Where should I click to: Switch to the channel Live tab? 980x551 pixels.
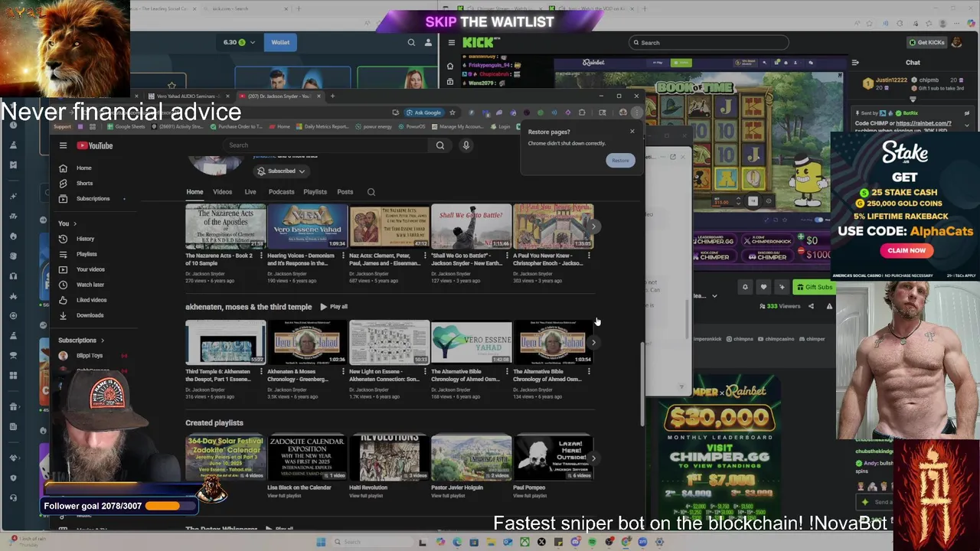pos(250,192)
